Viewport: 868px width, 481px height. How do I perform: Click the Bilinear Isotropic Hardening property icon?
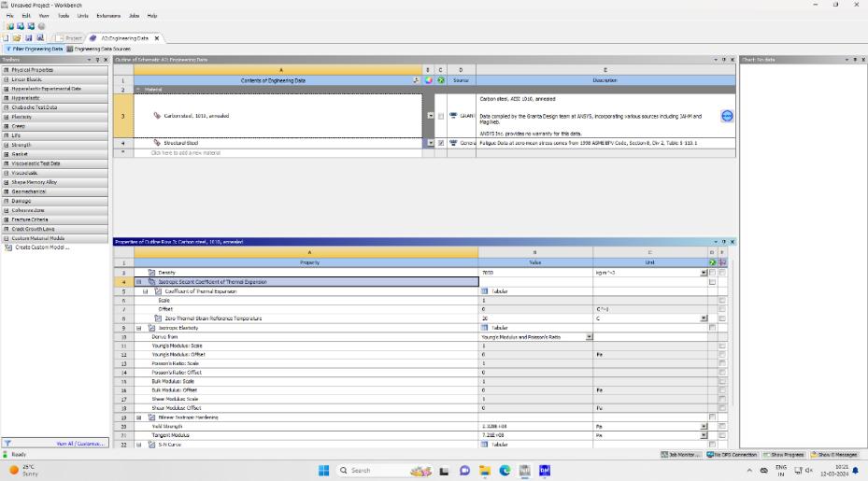coord(151,417)
